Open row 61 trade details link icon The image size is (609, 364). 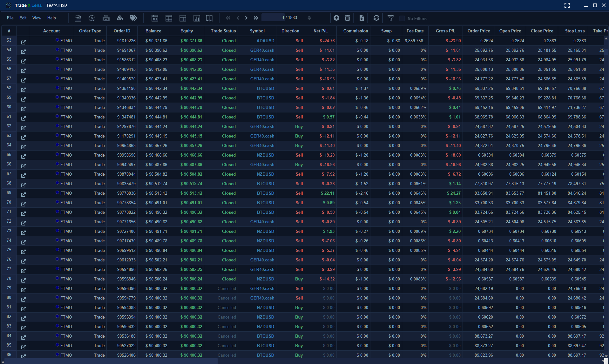click(23, 118)
